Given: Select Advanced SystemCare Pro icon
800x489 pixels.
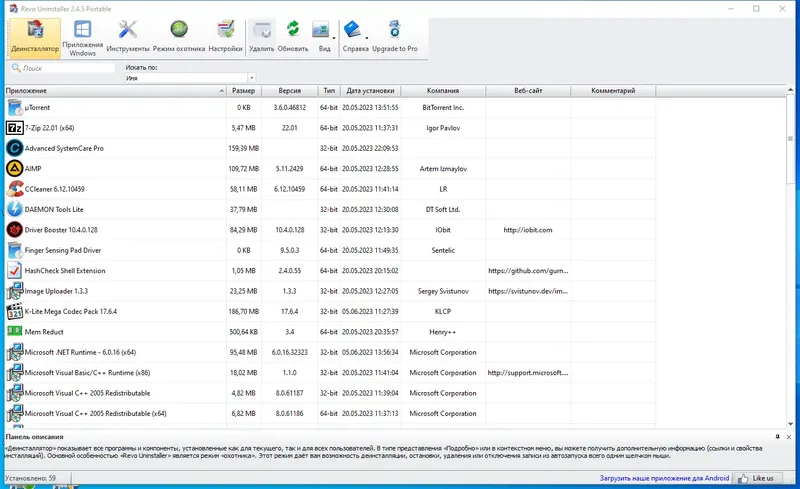Looking at the screenshot, I should coord(15,149).
